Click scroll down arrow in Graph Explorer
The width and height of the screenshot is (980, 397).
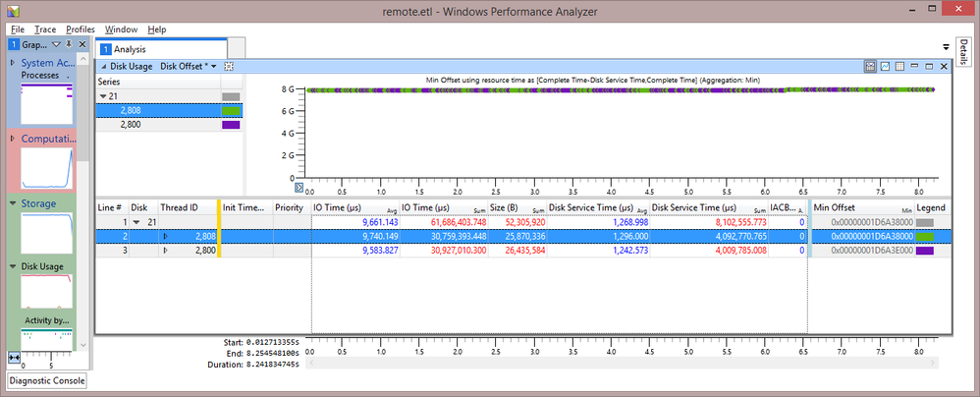coord(82,346)
